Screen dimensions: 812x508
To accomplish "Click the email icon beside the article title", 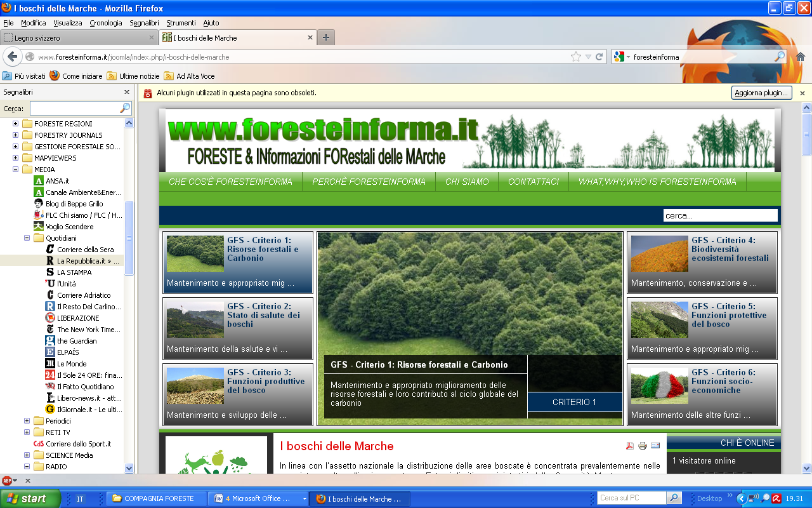I will tap(655, 446).
